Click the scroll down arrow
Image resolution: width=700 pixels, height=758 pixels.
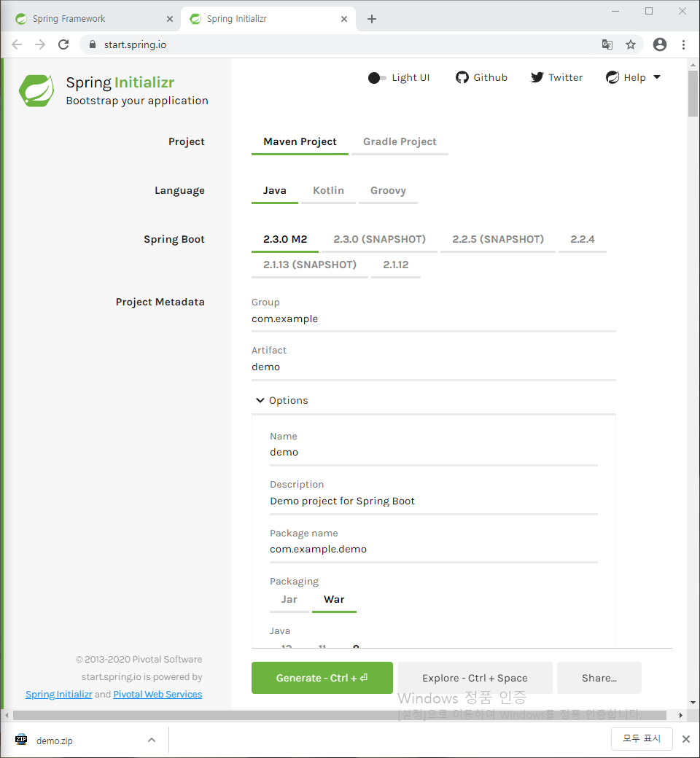[693, 703]
